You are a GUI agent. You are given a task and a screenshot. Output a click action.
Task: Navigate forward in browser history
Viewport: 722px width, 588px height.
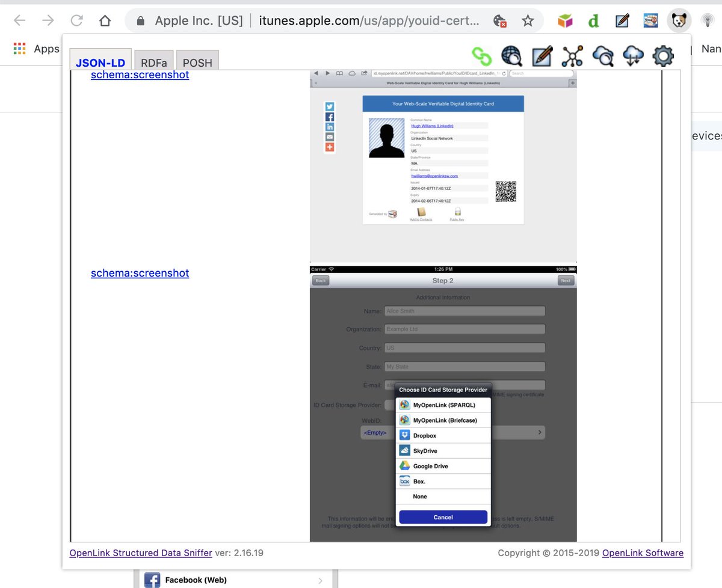pos(48,21)
